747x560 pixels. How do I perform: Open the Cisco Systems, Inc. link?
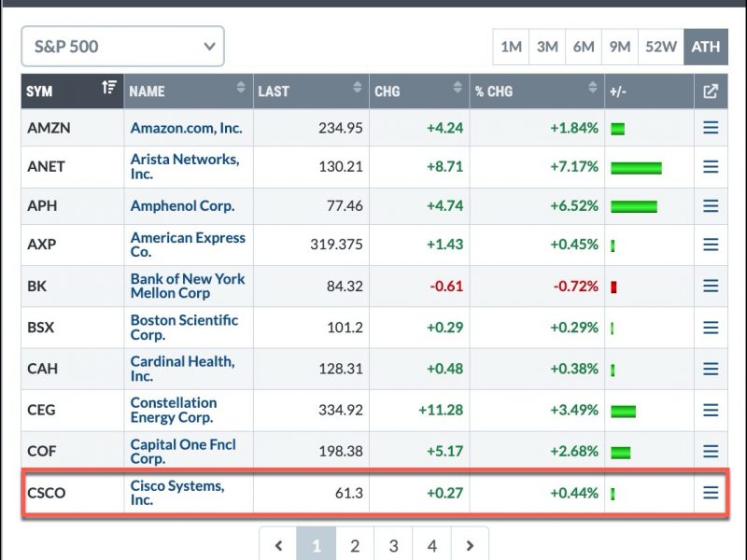pyautogui.click(x=177, y=493)
